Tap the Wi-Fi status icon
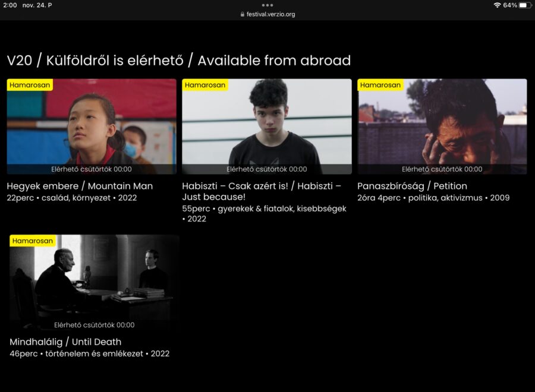Screen dimensions: 535x392 (x=497, y=5)
